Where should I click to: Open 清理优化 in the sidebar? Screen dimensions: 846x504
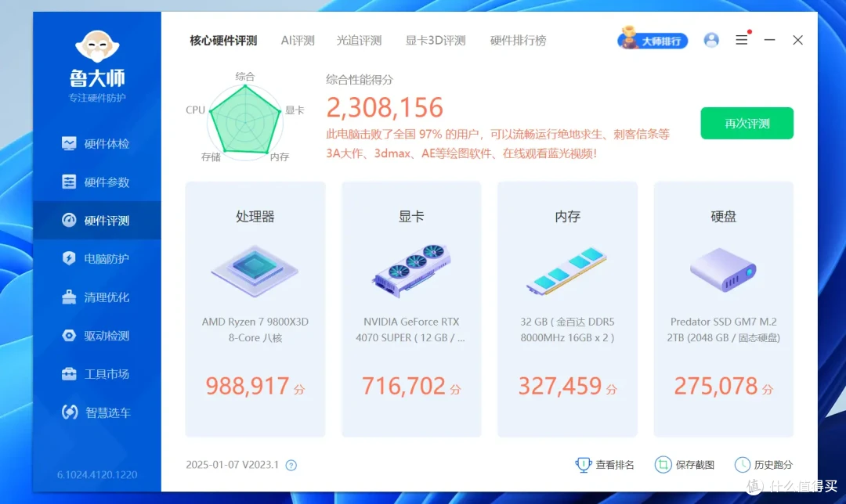click(97, 297)
